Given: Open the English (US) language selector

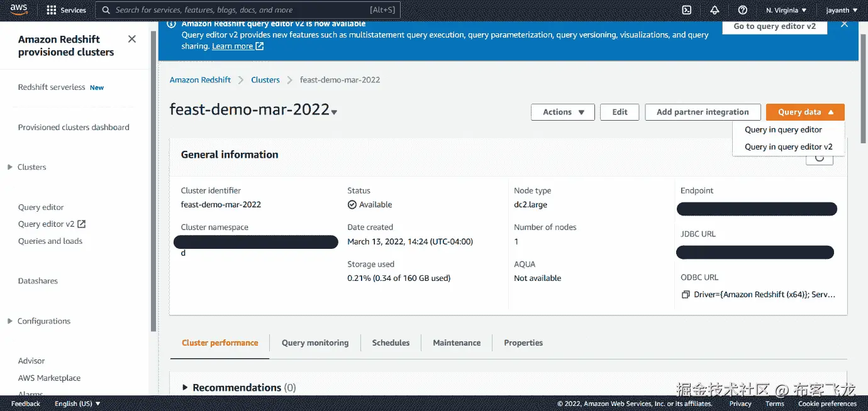Looking at the screenshot, I should tap(77, 403).
